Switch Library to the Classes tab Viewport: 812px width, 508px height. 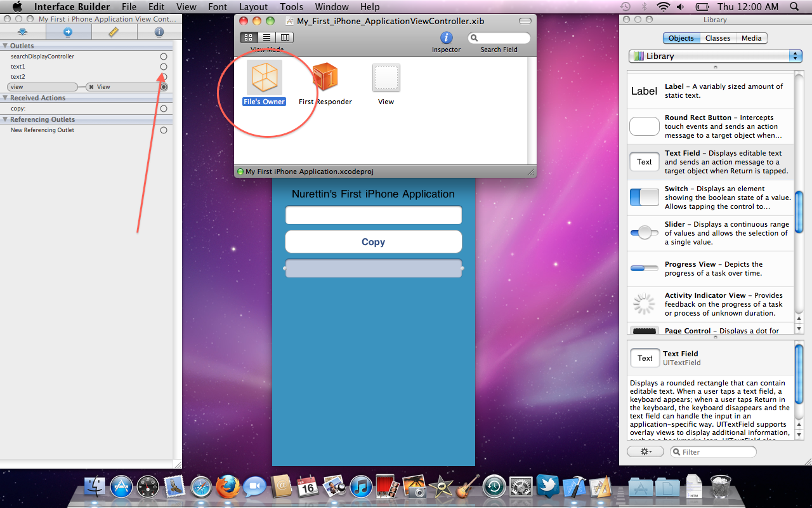pos(717,38)
